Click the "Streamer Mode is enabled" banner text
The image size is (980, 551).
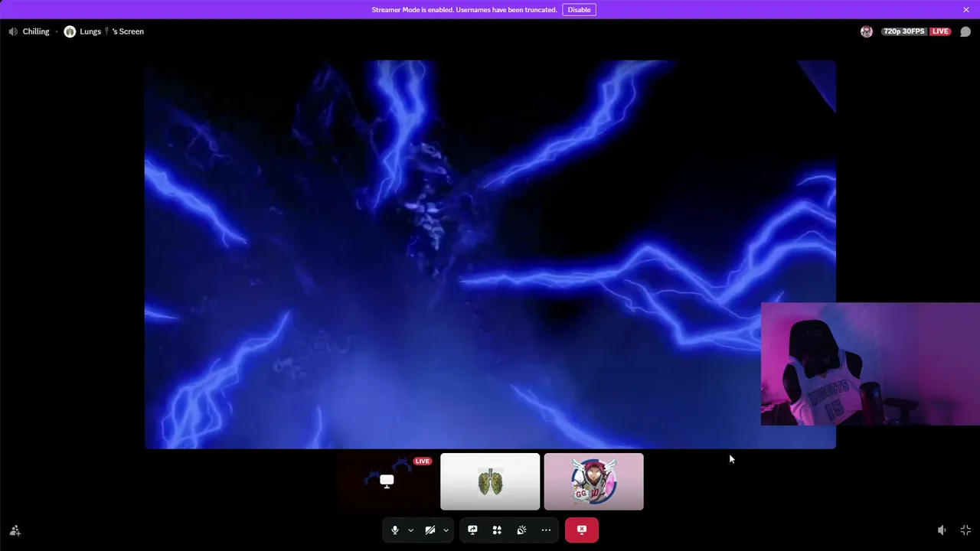pos(464,10)
